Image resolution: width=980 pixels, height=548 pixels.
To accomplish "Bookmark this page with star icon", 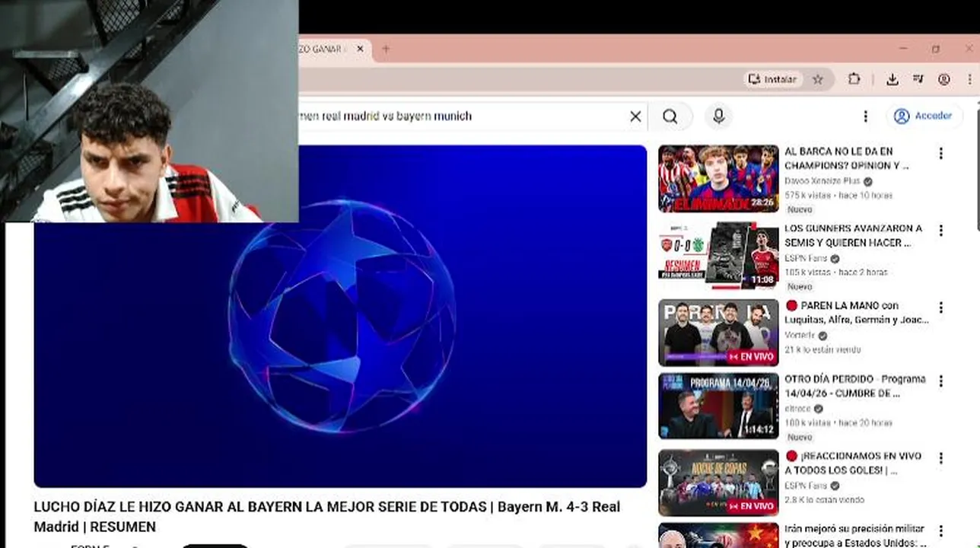I will 817,79.
